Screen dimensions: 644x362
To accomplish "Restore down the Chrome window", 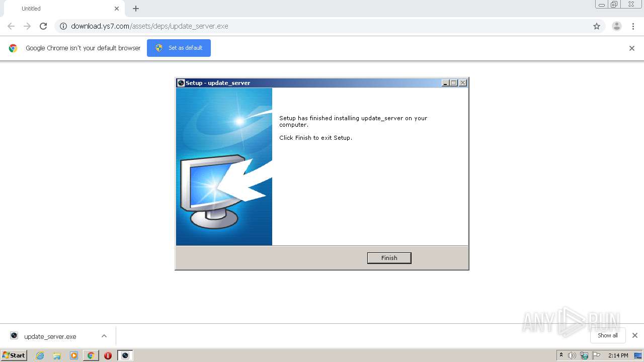I will [x=614, y=5].
